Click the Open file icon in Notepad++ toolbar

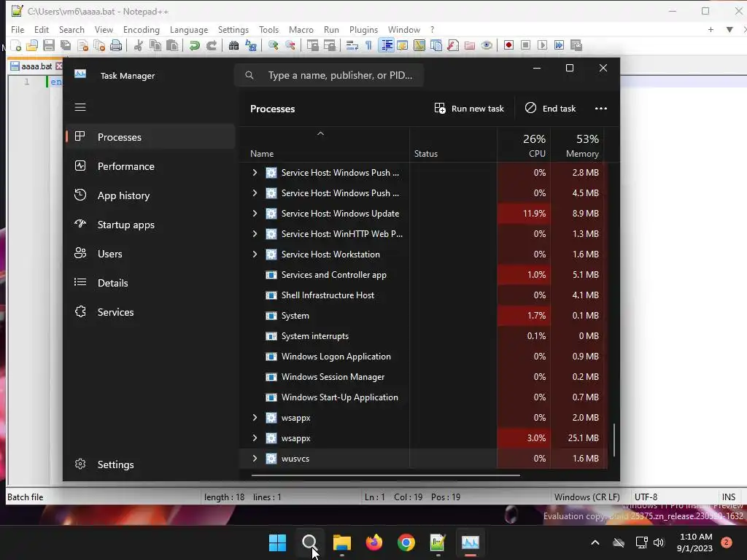[32, 46]
